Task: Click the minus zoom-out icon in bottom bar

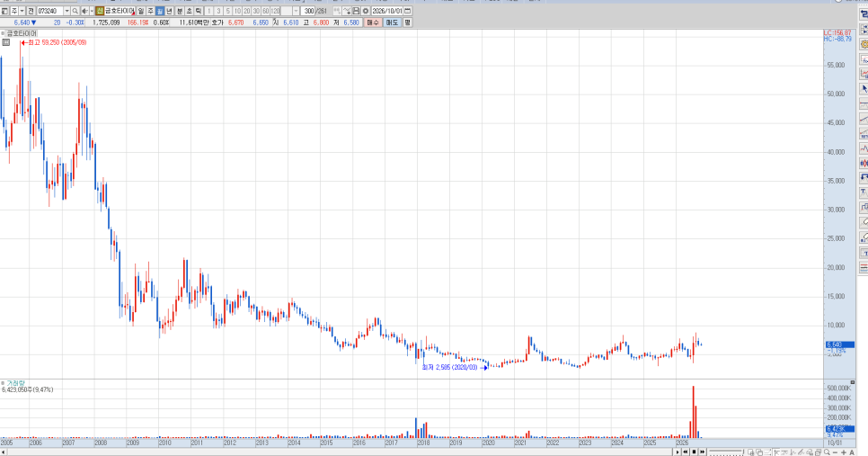Action: click(836, 452)
